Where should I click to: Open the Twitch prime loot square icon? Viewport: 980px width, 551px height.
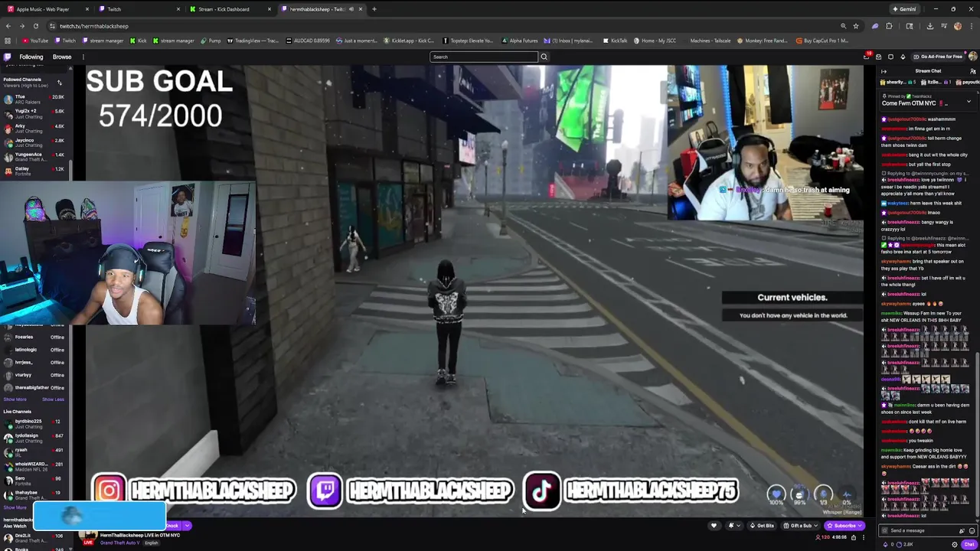(x=890, y=57)
